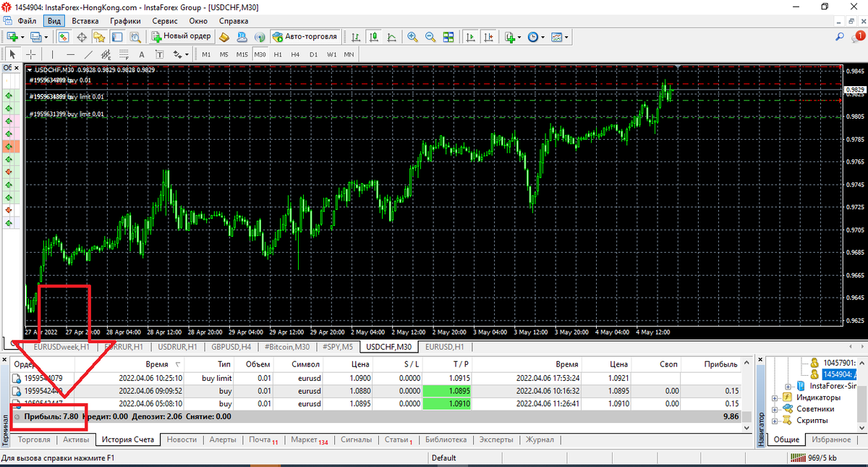The image size is (868, 467).
Task: Open the Графики menu
Action: [x=125, y=21]
